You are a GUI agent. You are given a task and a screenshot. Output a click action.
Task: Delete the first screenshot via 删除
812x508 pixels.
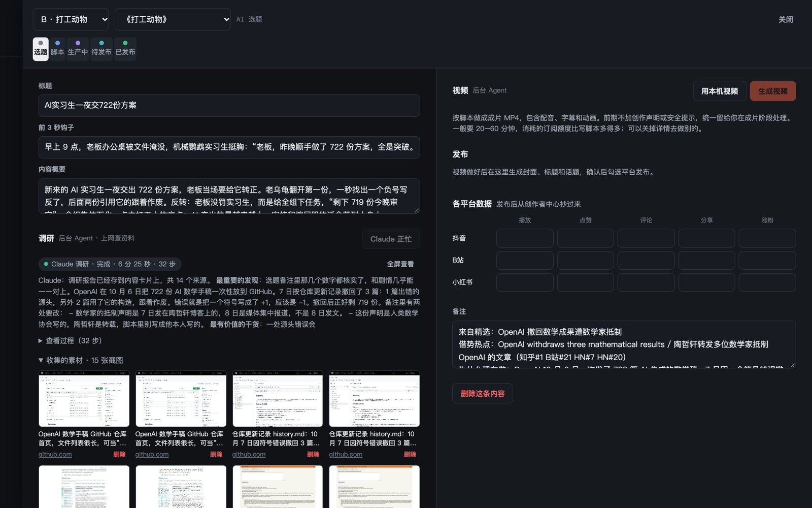click(x=119, y=455)
